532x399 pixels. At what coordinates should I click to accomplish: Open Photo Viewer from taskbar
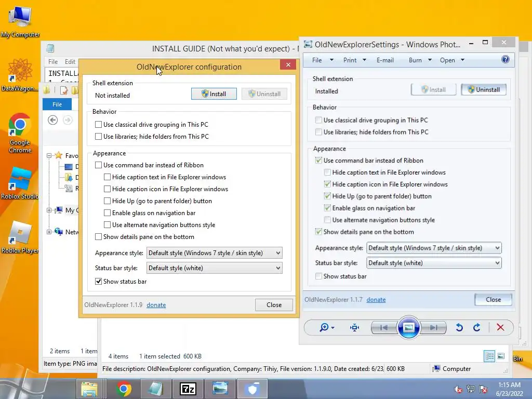point(220,389)
